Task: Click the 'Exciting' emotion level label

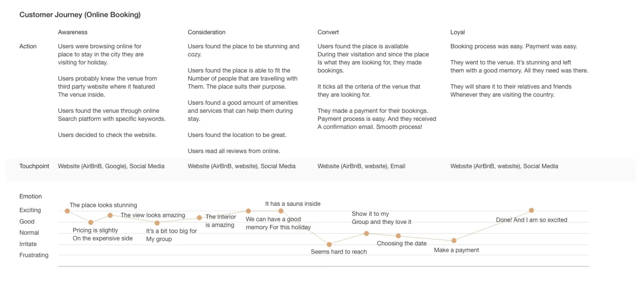Action: click(x=30, y=211)
